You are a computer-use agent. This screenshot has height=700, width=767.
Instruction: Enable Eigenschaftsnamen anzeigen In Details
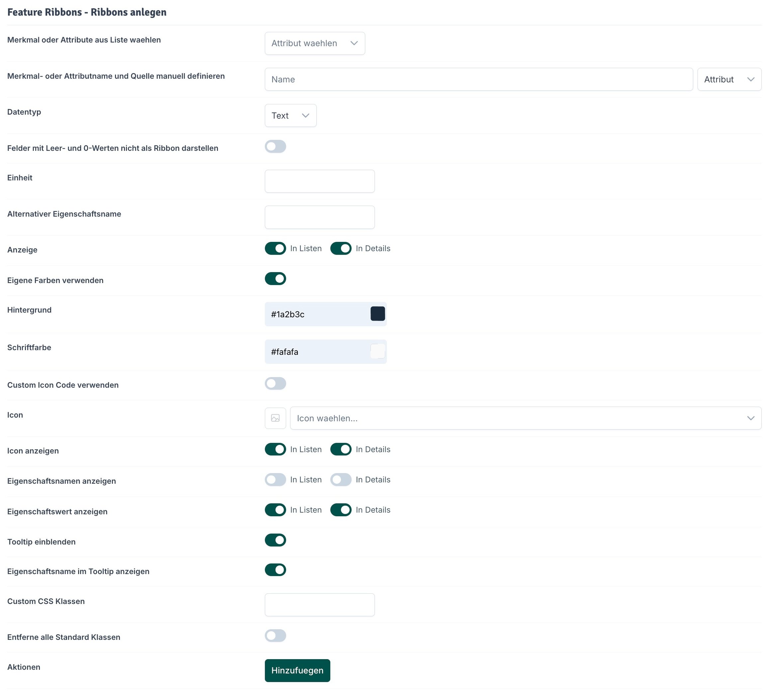pyautogui.click(x=341, y=480)
